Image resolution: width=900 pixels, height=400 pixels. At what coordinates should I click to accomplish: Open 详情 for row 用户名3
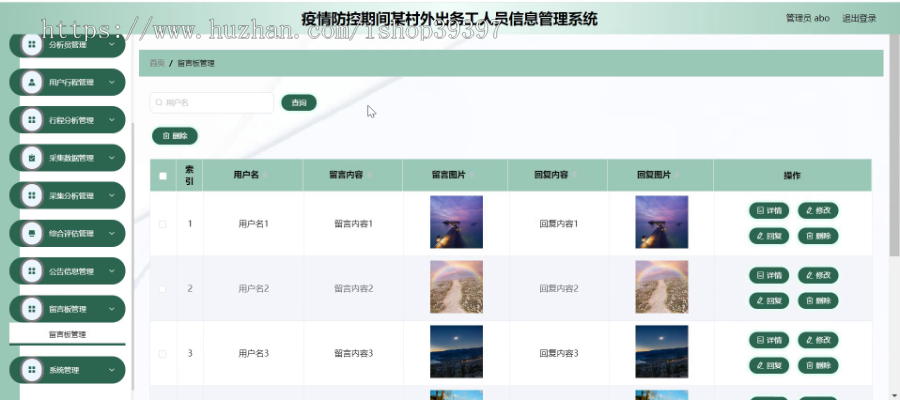(x=769, y=340)
